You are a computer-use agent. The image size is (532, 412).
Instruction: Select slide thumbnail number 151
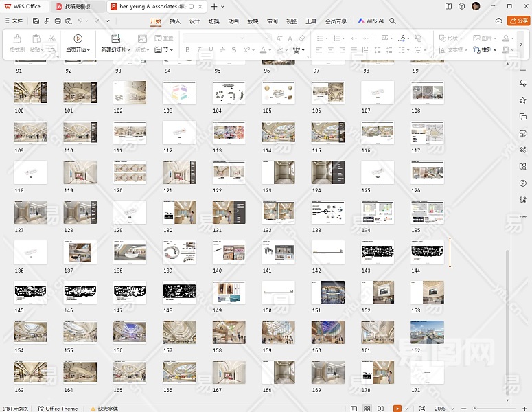327,293
